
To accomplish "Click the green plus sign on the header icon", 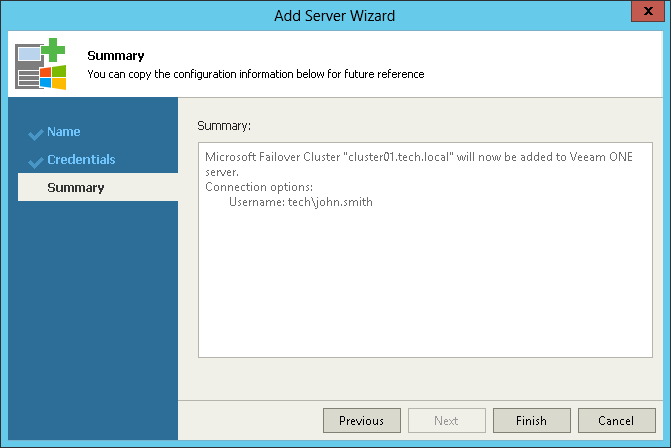I will coord(53,50).
